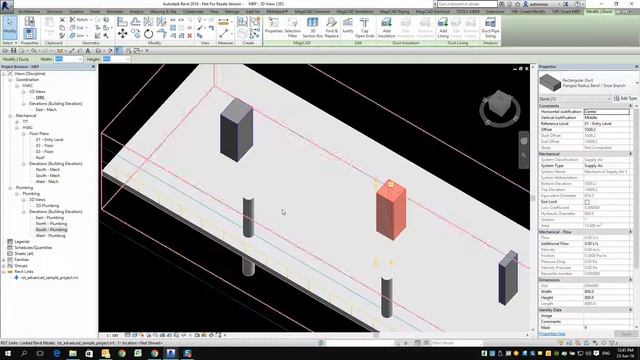Open Duct/Pipe Sizing analysis tool
Viewport: 640px width, 360px height.
pos(490,27)
